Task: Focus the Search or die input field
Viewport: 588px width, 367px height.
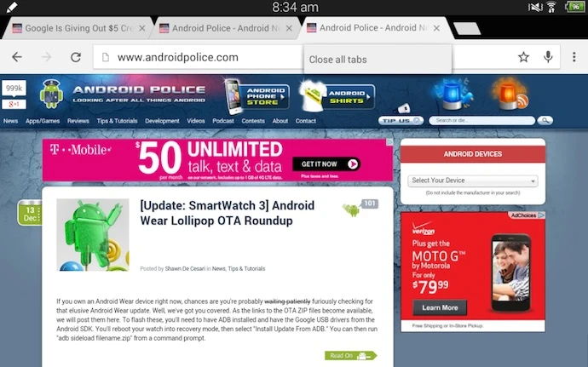Action: [x=481, y=120]
